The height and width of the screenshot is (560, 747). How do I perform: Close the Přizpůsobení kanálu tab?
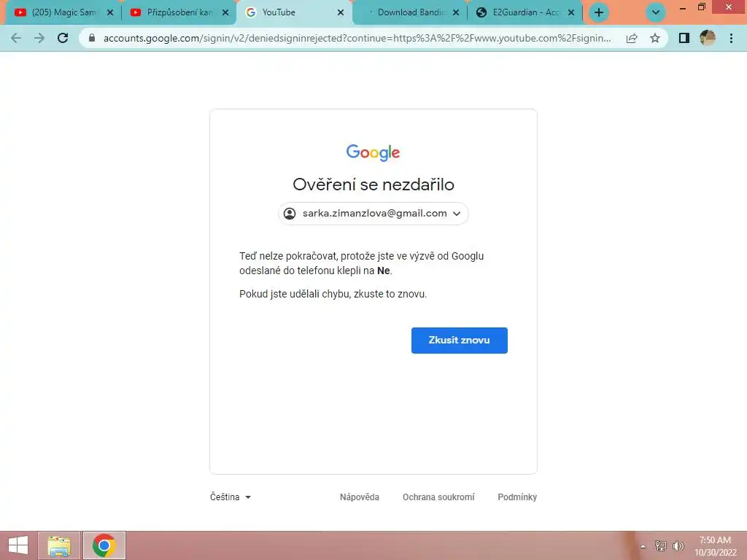tap(225, 13)
